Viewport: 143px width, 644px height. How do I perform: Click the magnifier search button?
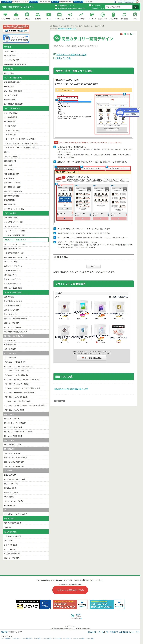click(x=136, y=7)
